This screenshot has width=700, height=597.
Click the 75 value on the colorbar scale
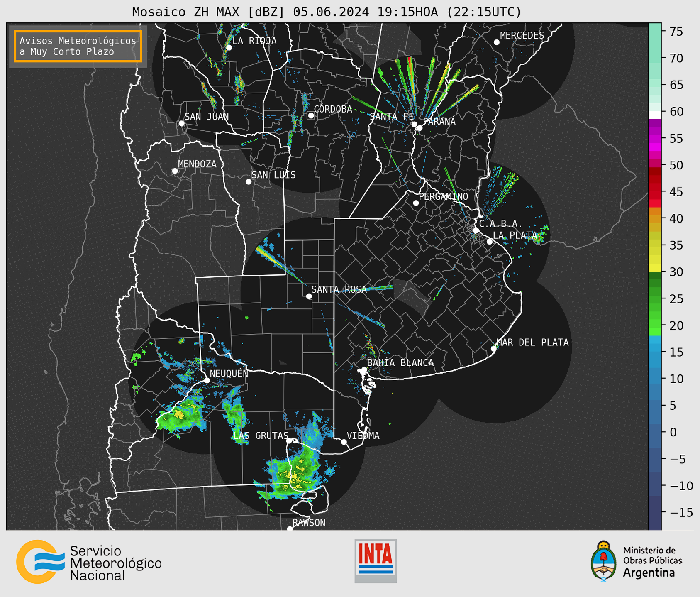click(x=676, y=32)
